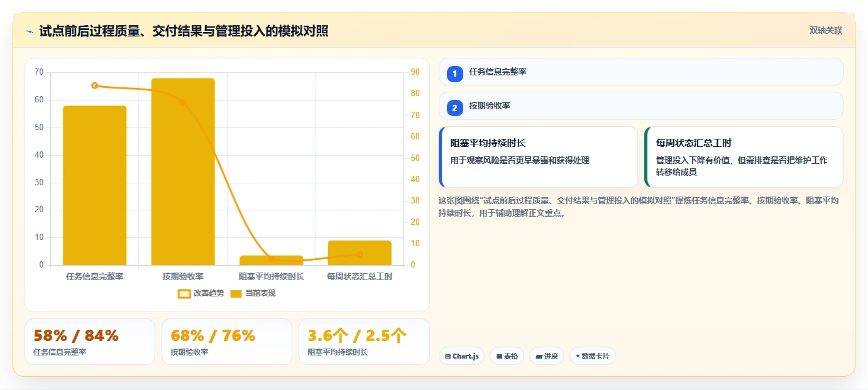The image size is (868, 390).
Task: Select the 按期验收率 list row
Action: (x=640, y=106)
